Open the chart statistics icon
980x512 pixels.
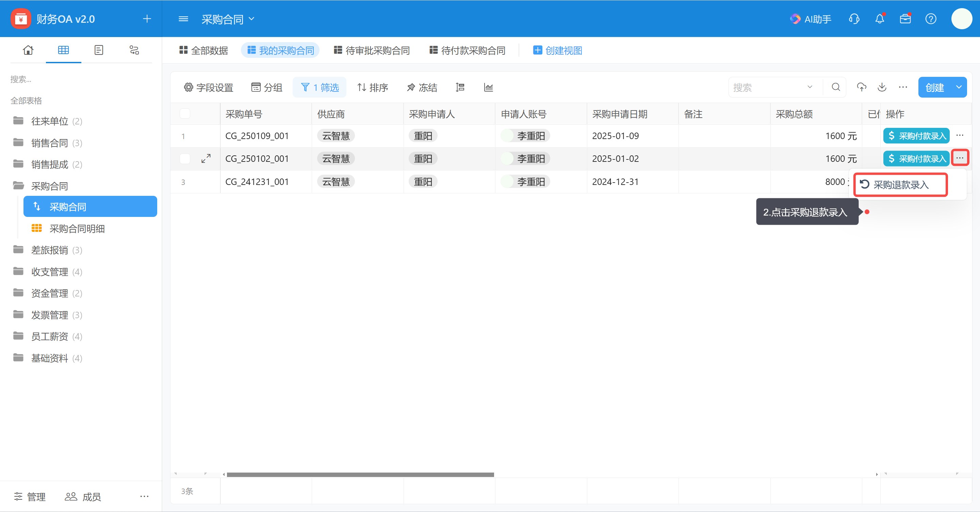tap(489, 87)
